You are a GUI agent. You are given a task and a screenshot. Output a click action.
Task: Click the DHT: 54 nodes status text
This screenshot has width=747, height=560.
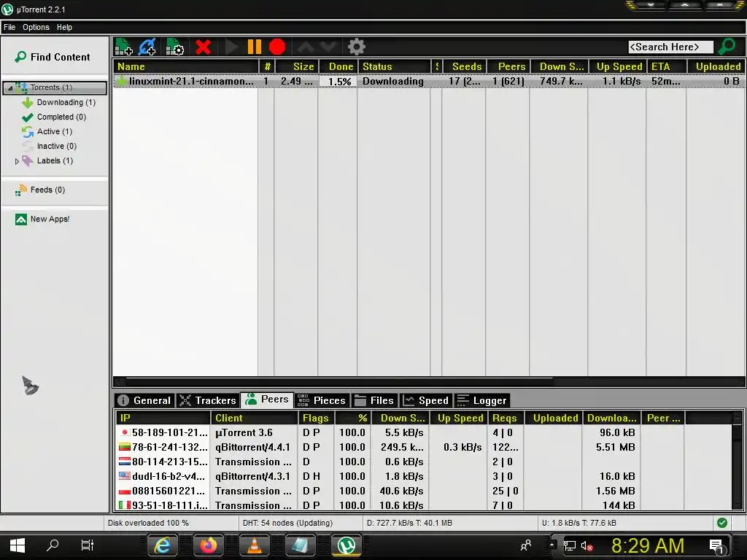[x=287, y=523]
